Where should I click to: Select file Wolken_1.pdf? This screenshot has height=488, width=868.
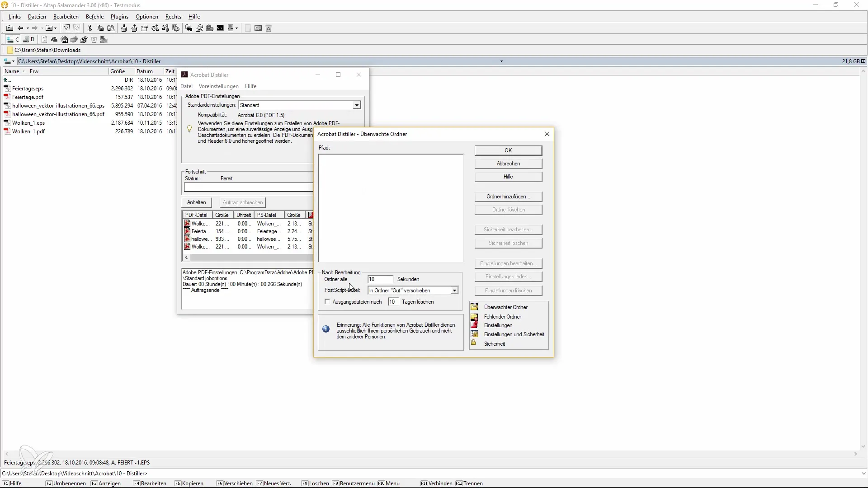click(28, 131)
